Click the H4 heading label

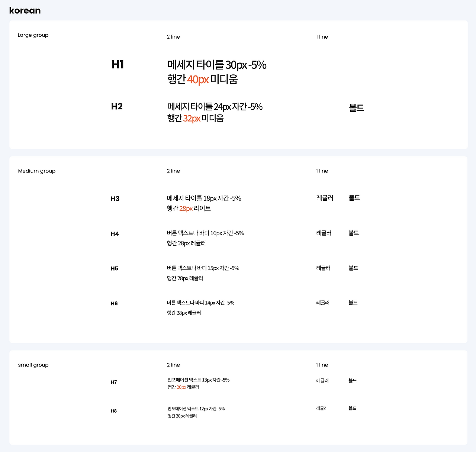(x=115, y=234)
